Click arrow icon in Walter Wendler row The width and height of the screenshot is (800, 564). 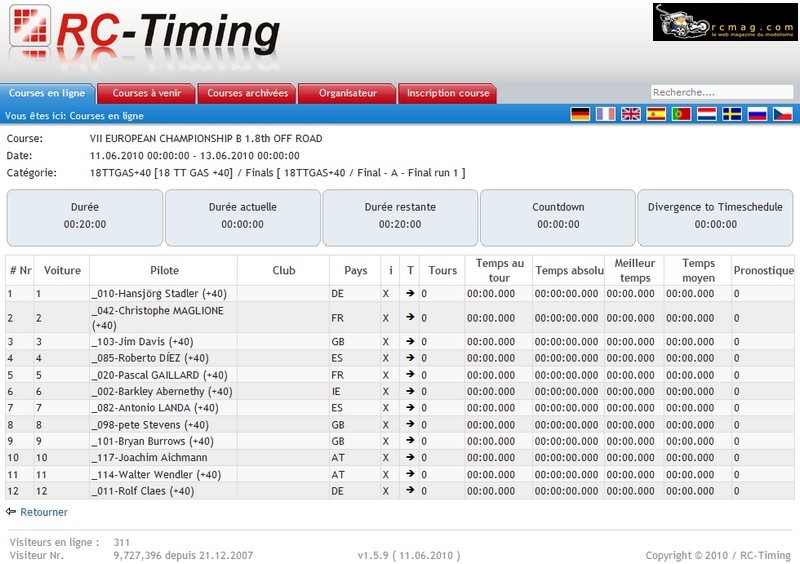click(410, 474)
